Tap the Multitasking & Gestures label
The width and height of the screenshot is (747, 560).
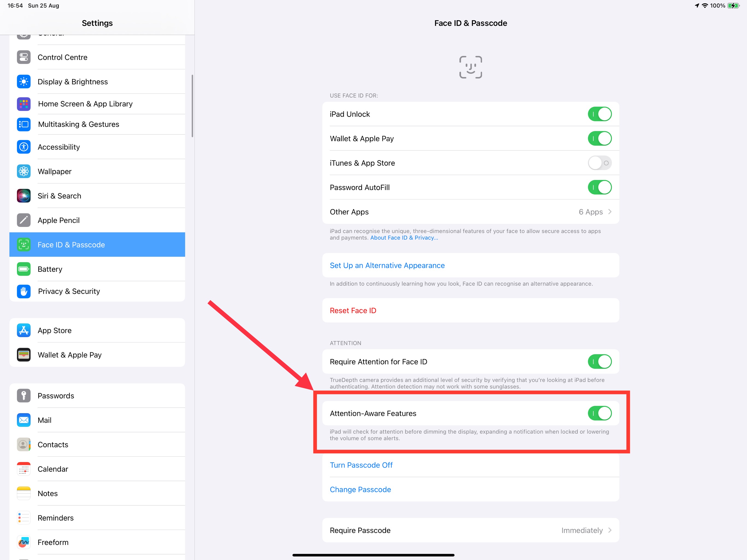pyautogui.click(x=79, y=124)
